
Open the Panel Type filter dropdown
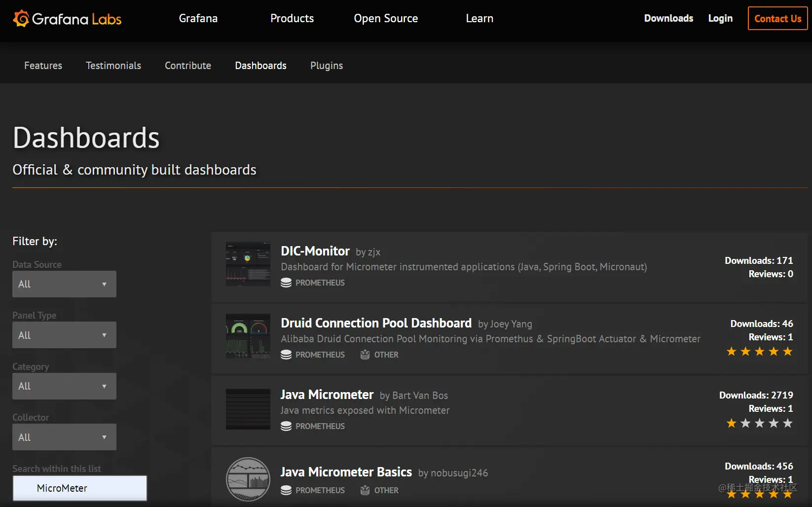(64, 335)
